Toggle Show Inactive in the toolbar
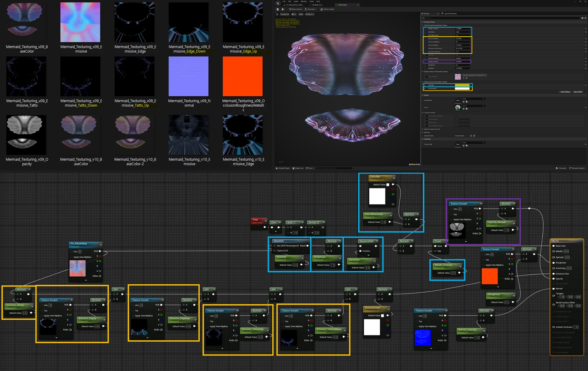Screen dimensions: 588x371 [x=296, y=9]
